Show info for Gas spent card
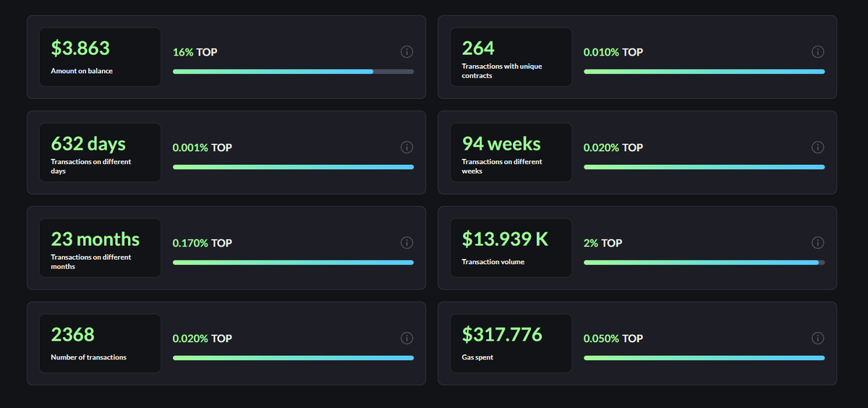 (817, 339)
